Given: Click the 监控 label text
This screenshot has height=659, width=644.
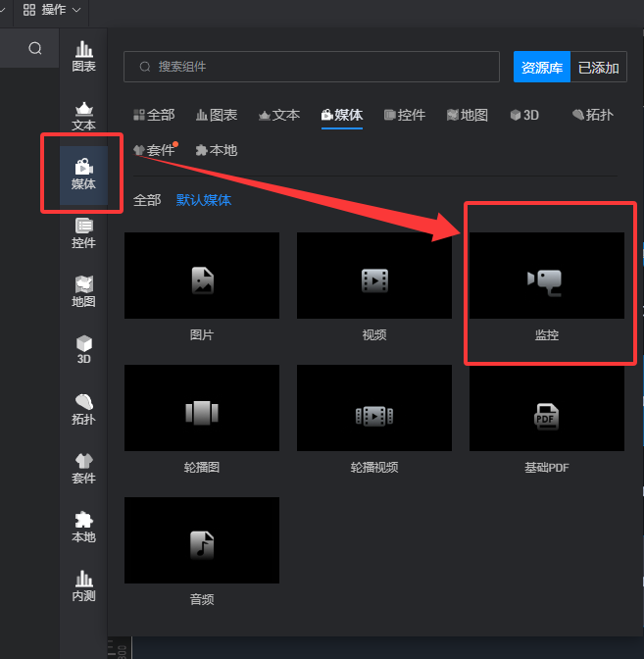Looking at the screenshot, I should tap(547, 335).
